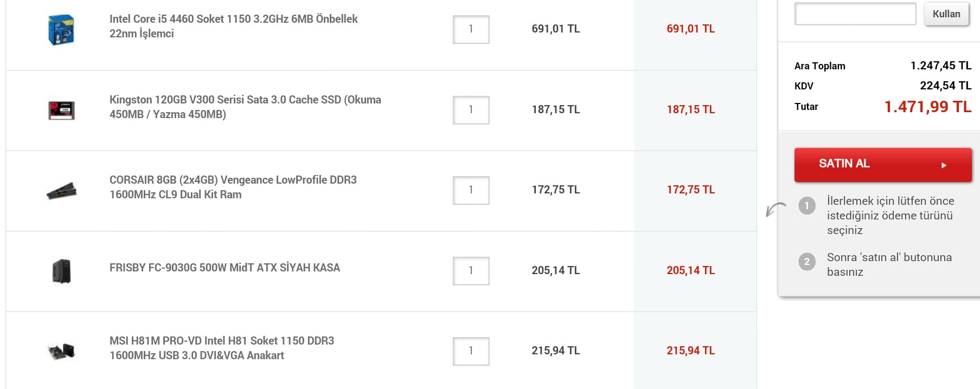The height and width of the screenshot is (389, 980).
Task: Click the Kullan coupon button
Action: point(946,14)
